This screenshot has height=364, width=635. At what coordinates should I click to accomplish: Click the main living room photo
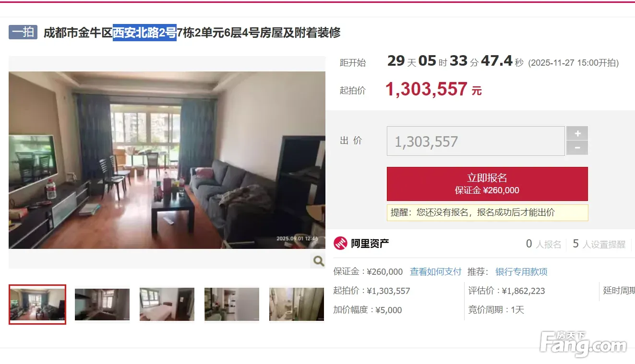(x=167, y=160)
